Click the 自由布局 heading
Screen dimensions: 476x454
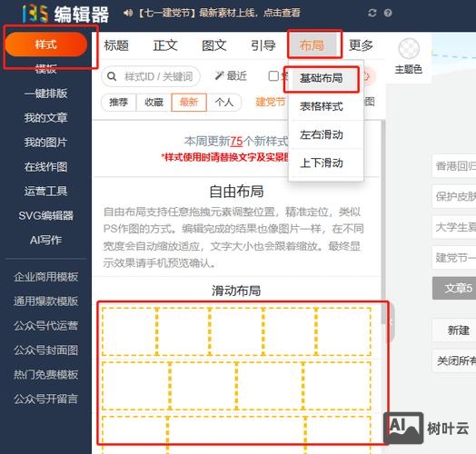click(x=236, y=192)
